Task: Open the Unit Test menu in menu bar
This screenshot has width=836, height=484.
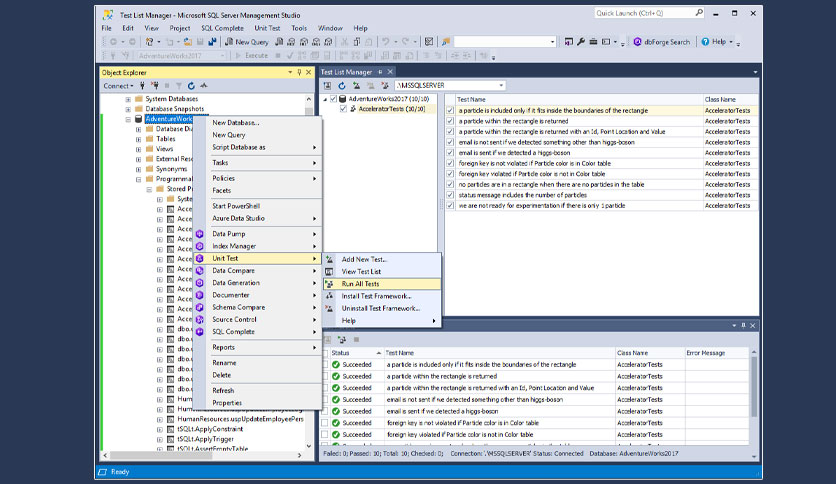Action: point(267,28)
